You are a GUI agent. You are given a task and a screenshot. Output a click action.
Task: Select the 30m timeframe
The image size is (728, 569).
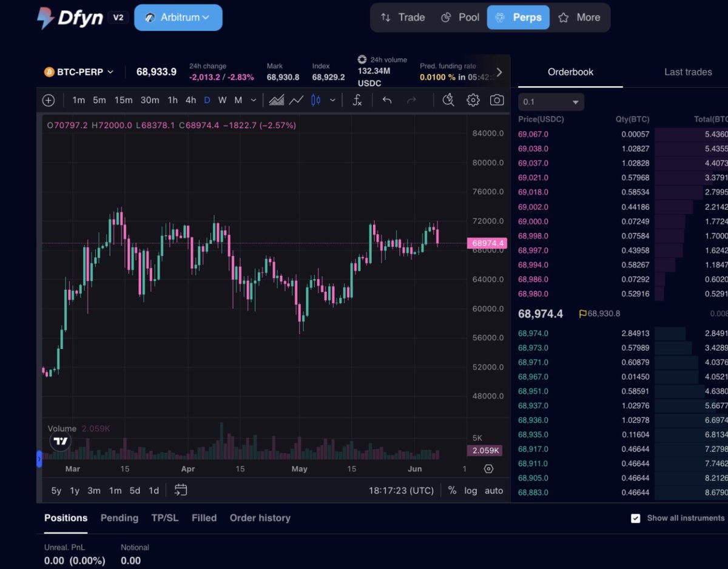click(150, 101)
